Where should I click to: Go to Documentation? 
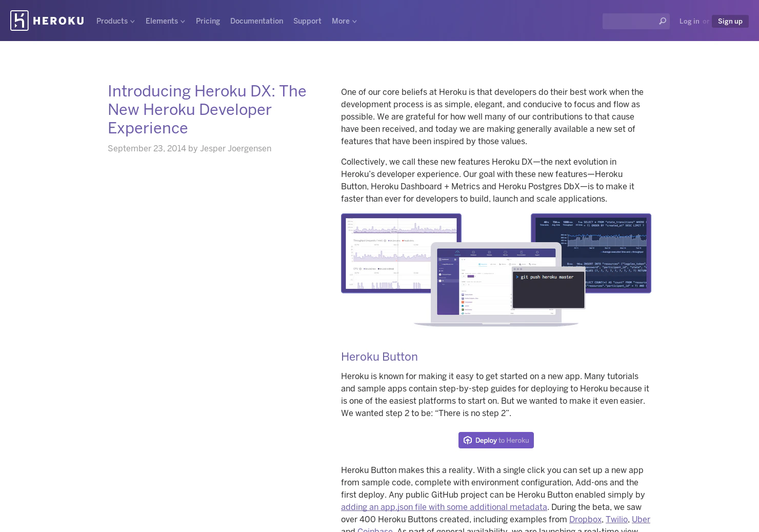click(x=256, y=21)
